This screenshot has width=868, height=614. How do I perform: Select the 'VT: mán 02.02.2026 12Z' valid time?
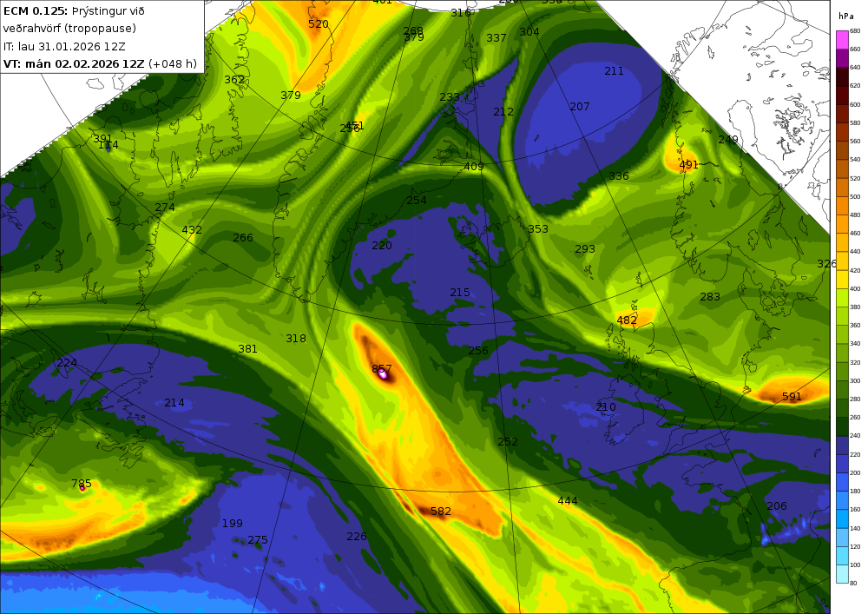(74, 63)
